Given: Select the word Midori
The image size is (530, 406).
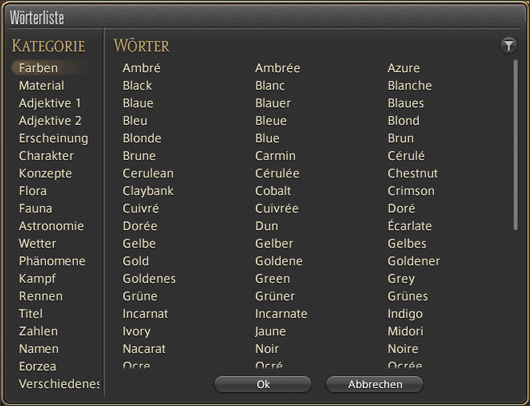Looking at the screenshot, I should [x=405, y=331].
